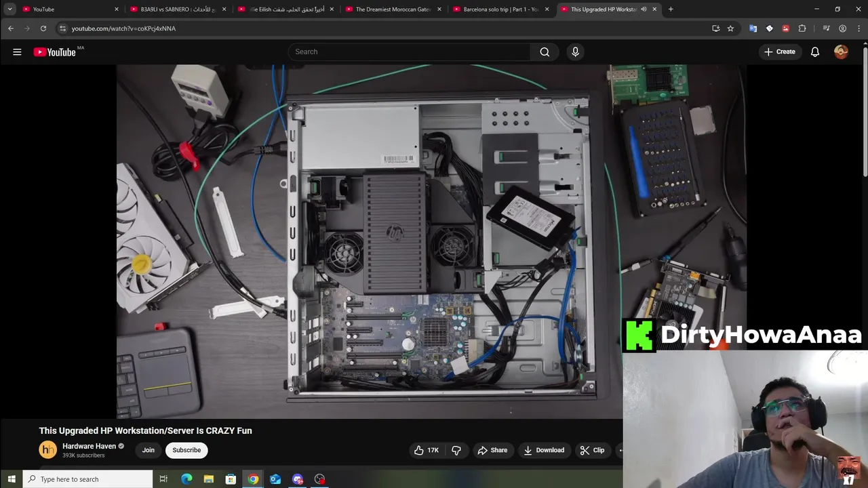Open File Explorer from taskbar
The width and height of the screenshot is (868, 488).
tap(209, 479)
